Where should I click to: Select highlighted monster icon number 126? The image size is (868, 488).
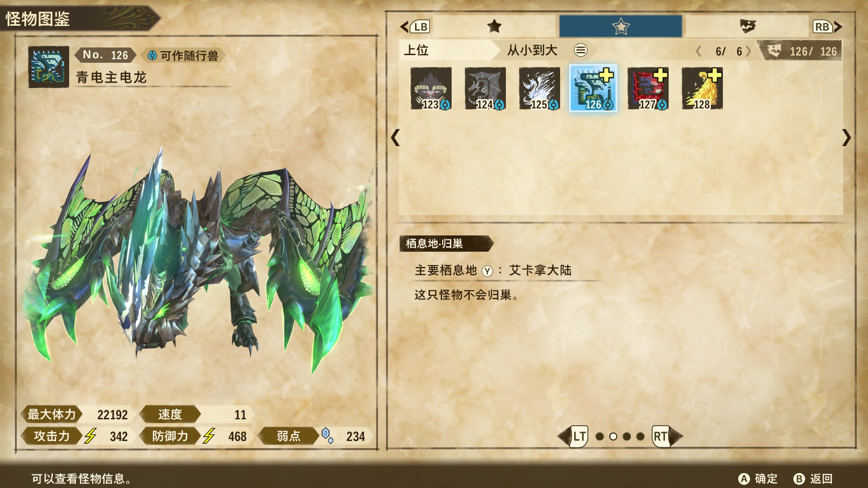tap(593, 89)
